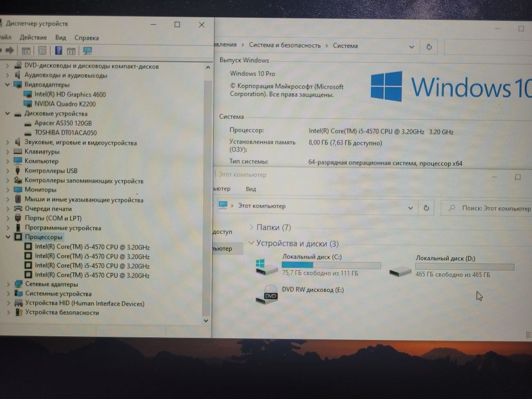Select the NVIDIA Quadro K2200 adapter icon
This screenshot has height=399, width=532.
pyautogui.click(x=28, y=104)
